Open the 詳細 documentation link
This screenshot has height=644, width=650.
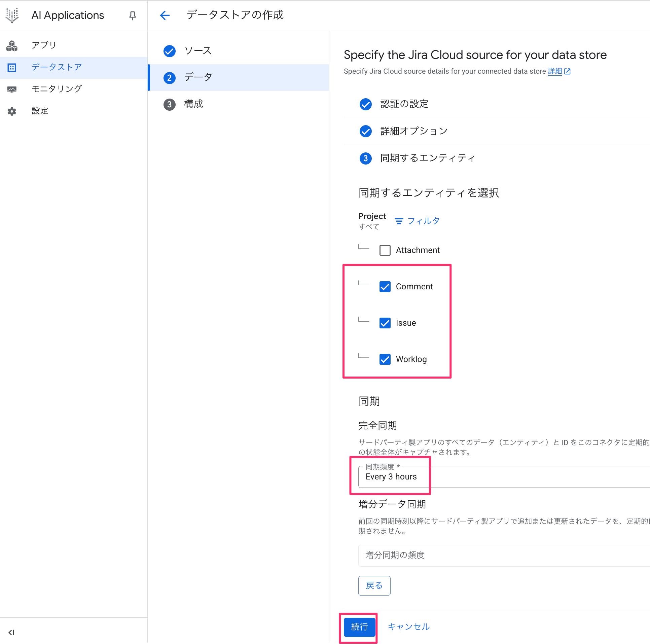click(x=555, y=71)
